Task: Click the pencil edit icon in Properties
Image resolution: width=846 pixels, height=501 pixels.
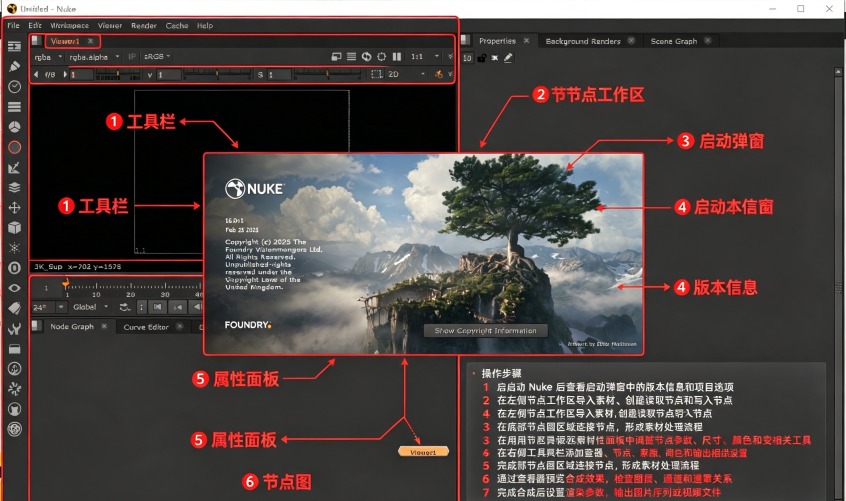Action: 508,58
